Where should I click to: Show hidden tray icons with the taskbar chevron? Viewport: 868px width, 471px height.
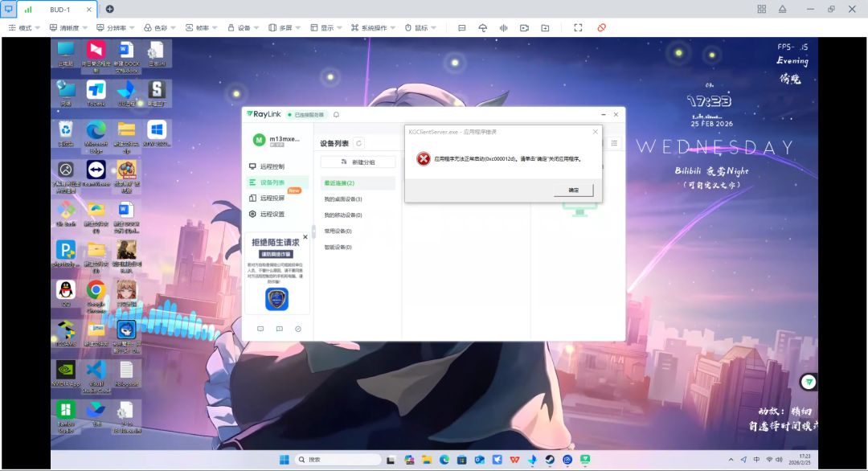pos(731,460)
